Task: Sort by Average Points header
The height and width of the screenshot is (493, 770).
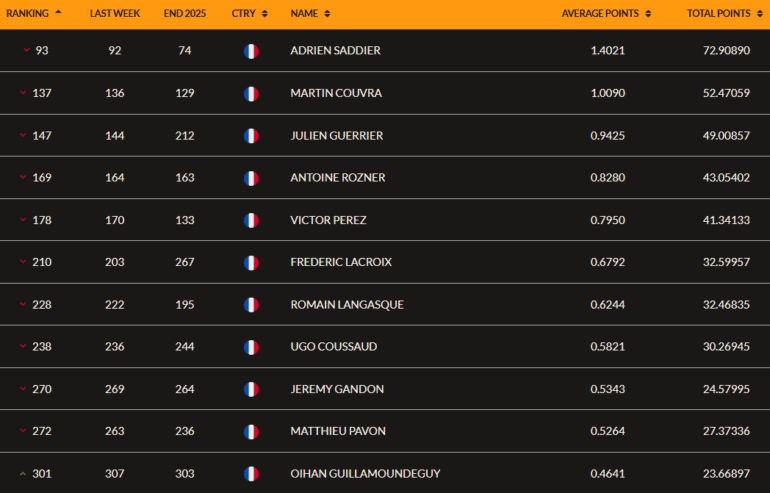Action: pos(606,14)
